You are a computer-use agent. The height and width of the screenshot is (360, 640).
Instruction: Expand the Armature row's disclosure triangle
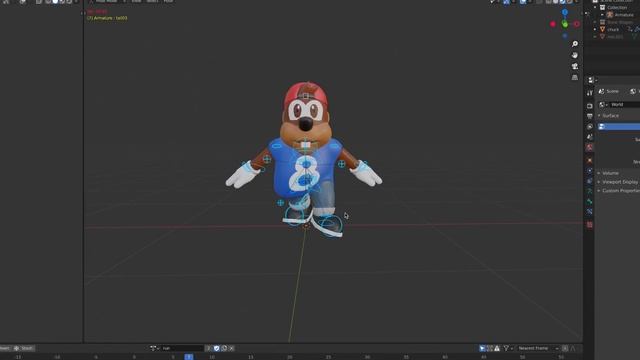pos(602,15)
